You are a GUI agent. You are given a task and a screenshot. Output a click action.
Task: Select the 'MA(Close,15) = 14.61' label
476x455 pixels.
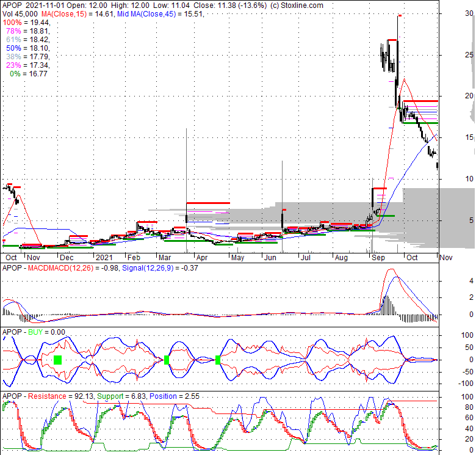click(78, 14)
